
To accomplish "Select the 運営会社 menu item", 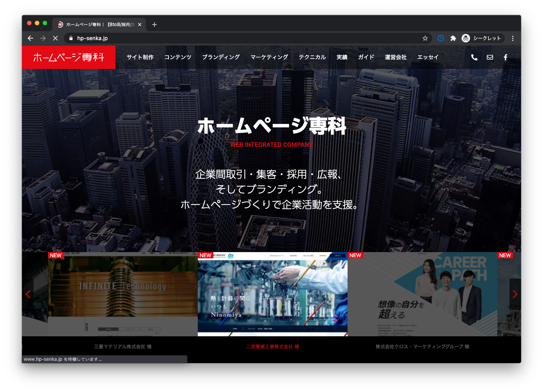I will [396, 57].
